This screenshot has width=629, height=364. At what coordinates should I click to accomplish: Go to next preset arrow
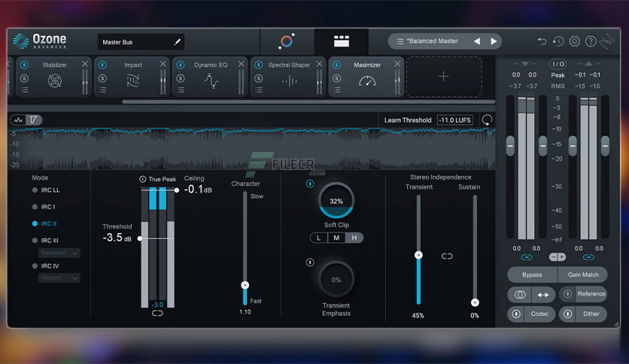pyautogui.click(x=494, y=41)
